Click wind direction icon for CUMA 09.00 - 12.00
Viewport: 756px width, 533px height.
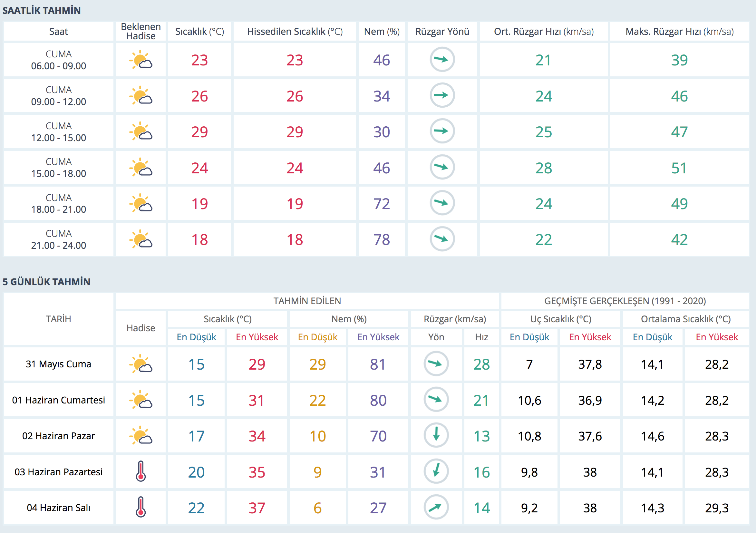442,95
